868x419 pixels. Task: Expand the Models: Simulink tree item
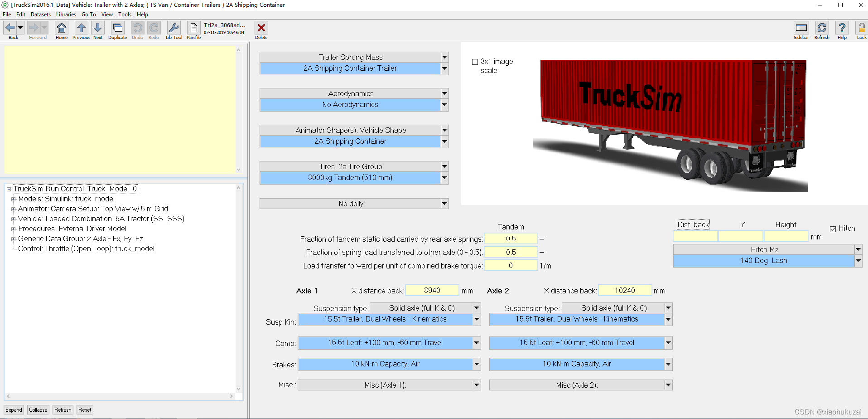coord(13,199)
